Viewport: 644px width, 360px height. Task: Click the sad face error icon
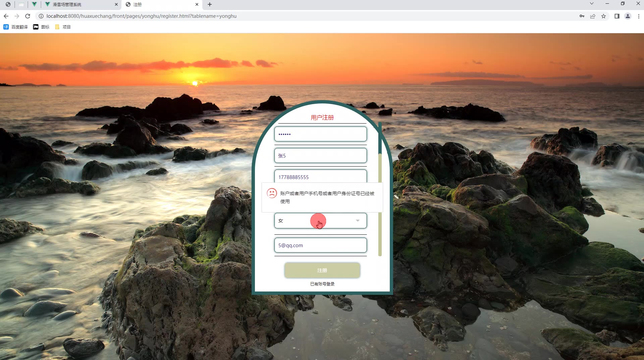(x=271, y=193)
